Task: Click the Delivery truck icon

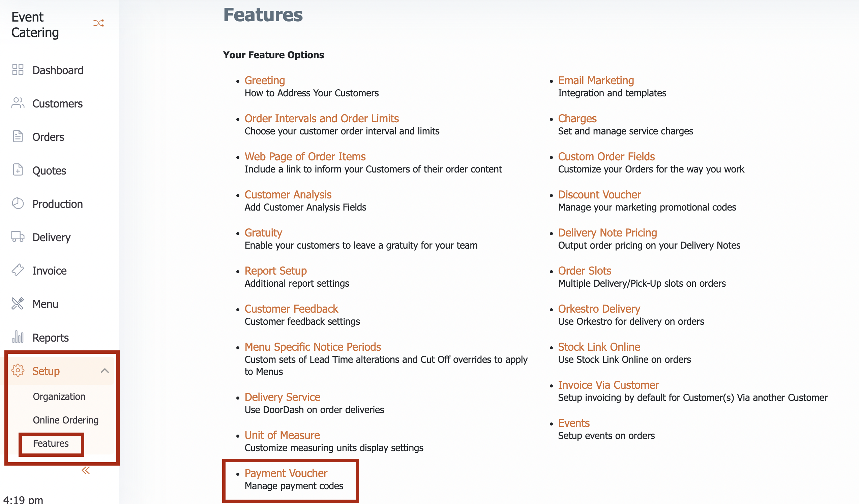Action: [x=18, y=237]
